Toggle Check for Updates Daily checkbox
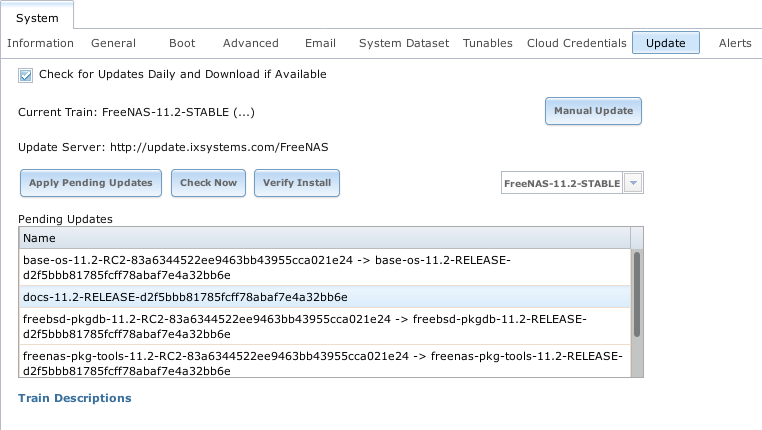Image resolution: width=762 pixels, height=430 pixels. point(26,75)
